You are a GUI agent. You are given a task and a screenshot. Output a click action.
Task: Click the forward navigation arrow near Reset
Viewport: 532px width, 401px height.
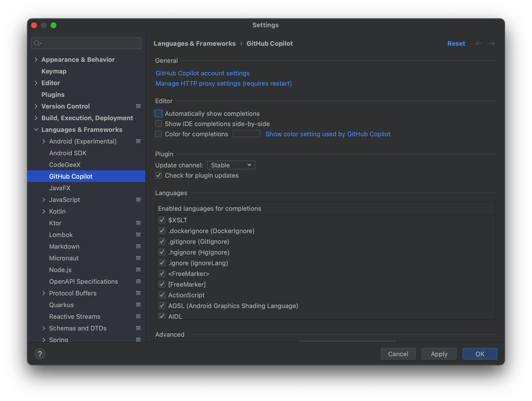click(492, 43)
